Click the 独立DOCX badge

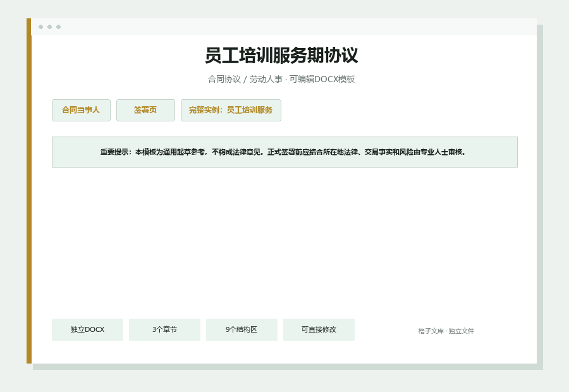(87, 329)
